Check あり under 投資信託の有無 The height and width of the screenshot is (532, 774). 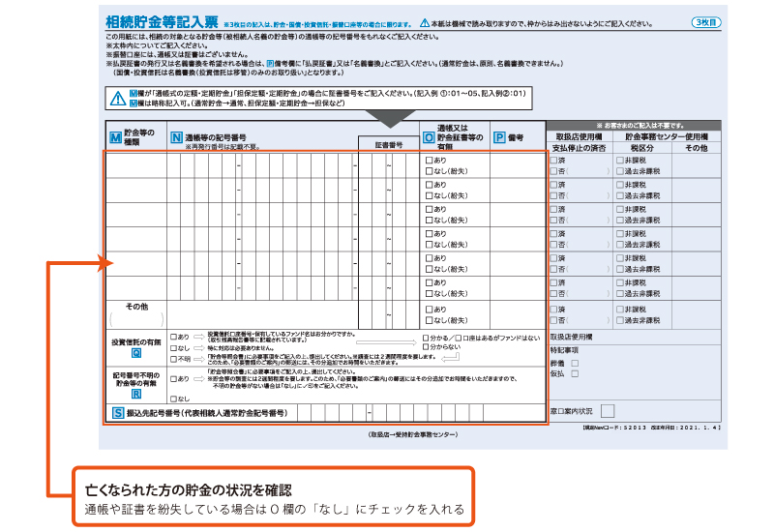click(x=173, y=337)
